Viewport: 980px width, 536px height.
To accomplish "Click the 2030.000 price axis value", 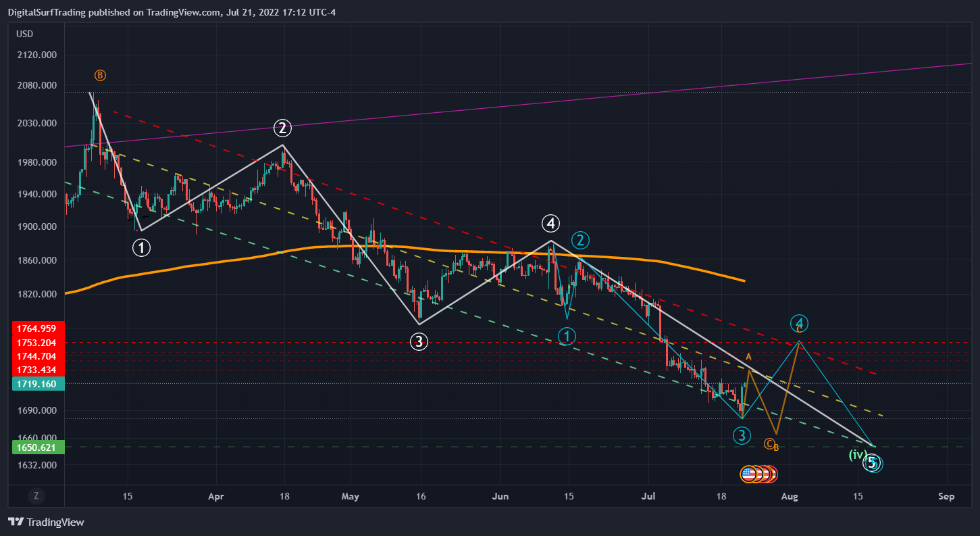I will click(x=36, y=124).
